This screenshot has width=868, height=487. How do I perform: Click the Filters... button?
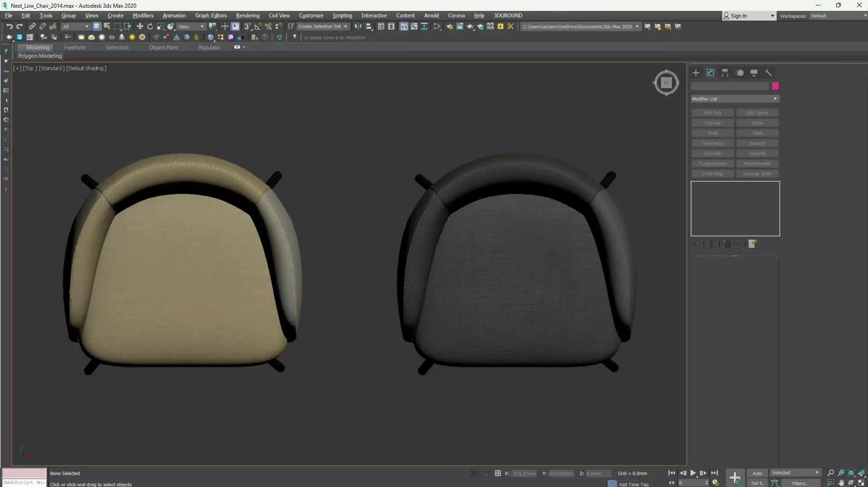coord(800,483)
